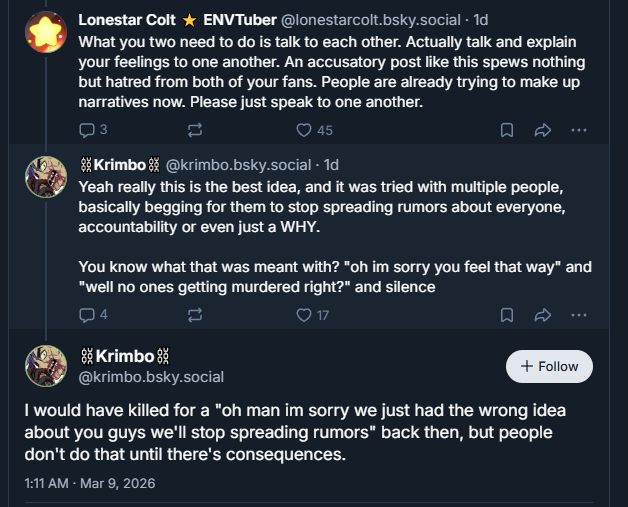Like Krimbo's reply with 17 likes
This screenshot has width=628, height=507.
[x=305, y=315]
